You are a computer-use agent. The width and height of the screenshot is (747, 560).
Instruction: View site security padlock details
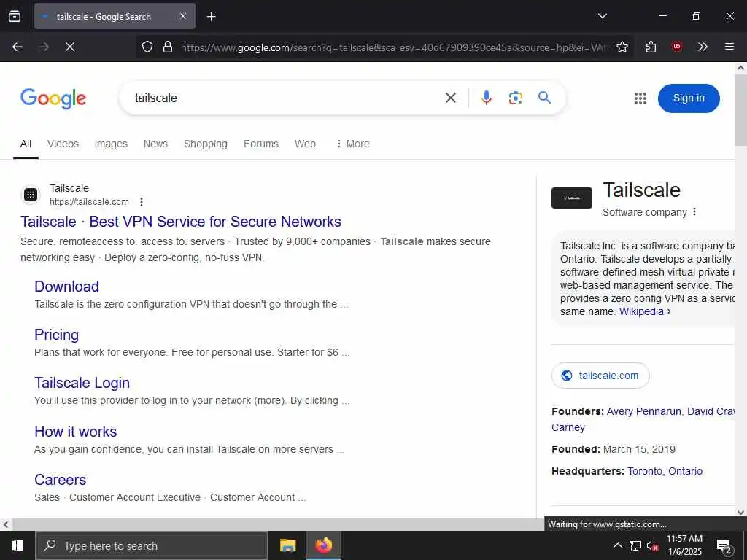tap(167, 47)
